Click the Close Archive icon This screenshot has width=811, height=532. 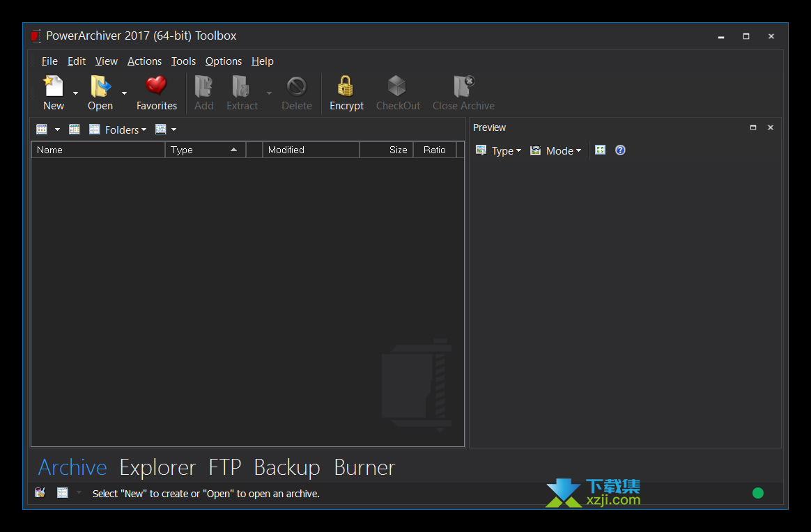click(x=463, y=86)
